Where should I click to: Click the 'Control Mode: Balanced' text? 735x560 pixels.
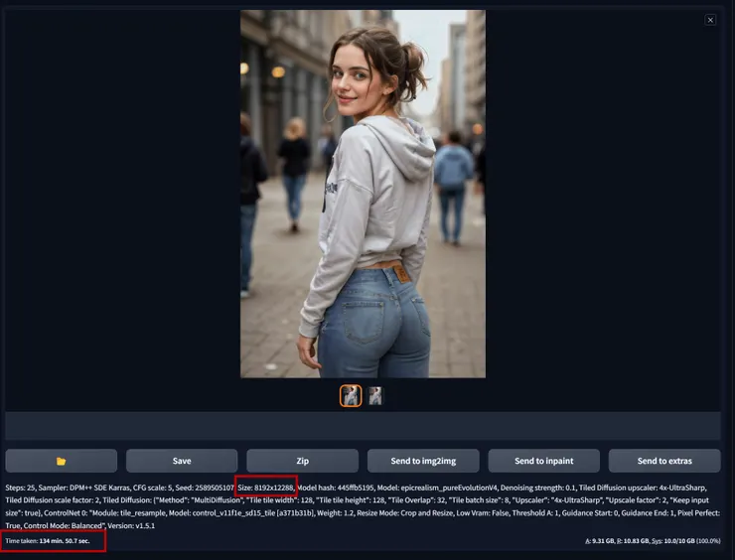pos(63,526)
